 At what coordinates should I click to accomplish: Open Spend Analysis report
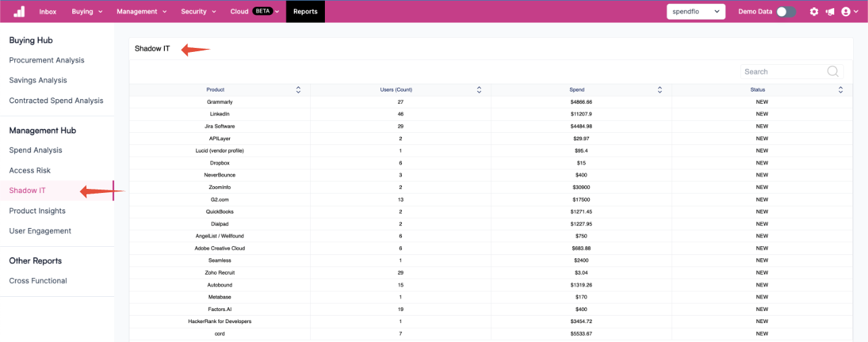click(x=36, y=150)
